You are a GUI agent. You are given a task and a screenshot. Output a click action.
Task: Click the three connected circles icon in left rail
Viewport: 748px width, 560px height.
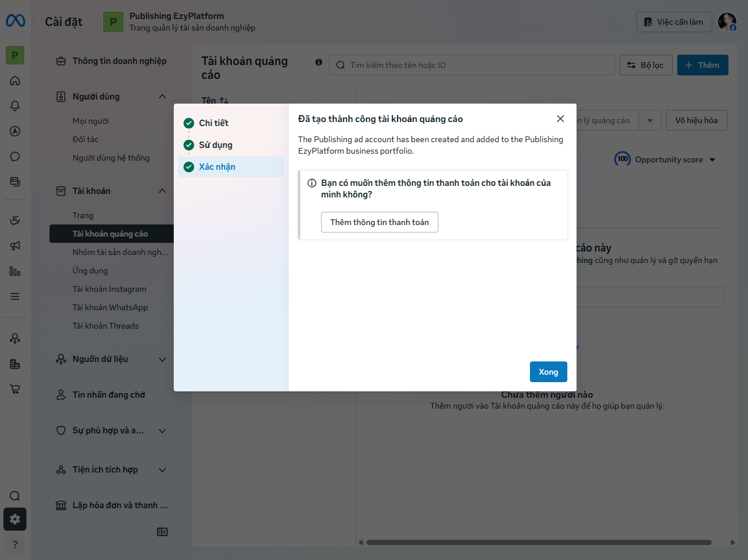(x=15, y=338)
